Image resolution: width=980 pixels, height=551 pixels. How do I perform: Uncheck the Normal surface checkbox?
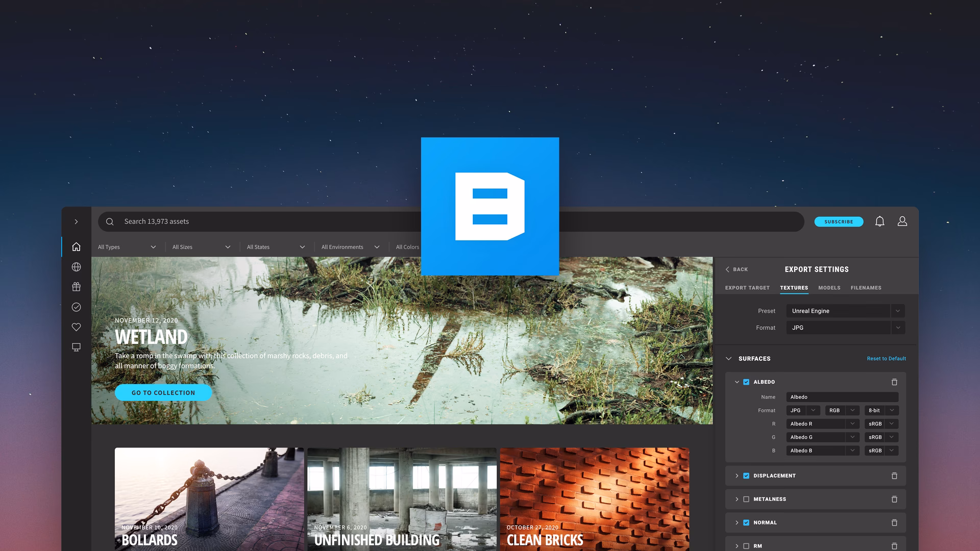(746, 523)
